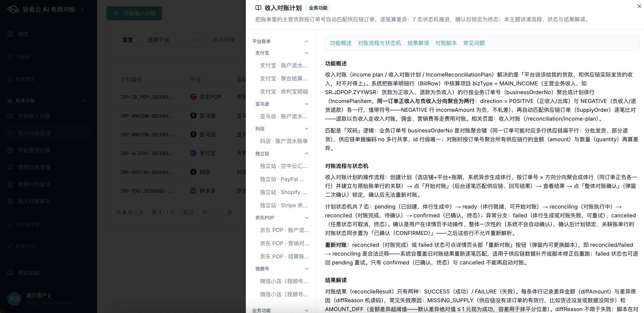
Task: Open 独立站 · PayPal help topic
Action: point(282,179)
